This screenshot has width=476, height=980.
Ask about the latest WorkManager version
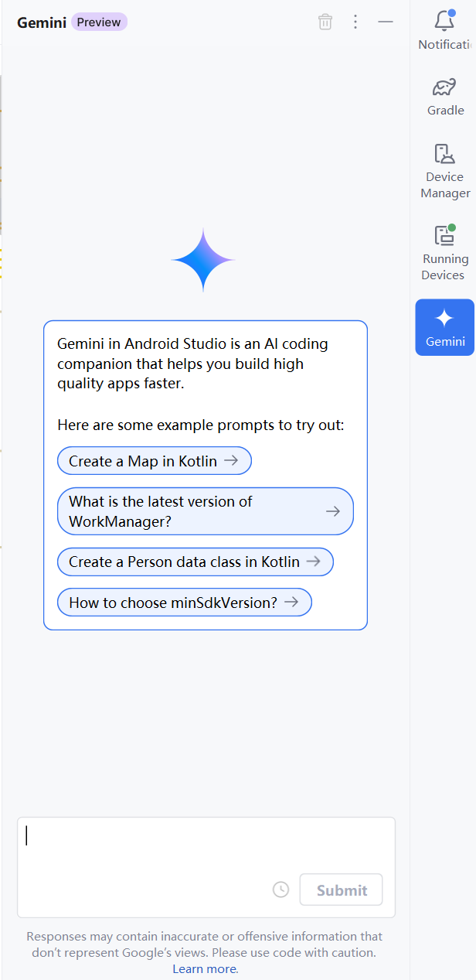click(205, 510)
